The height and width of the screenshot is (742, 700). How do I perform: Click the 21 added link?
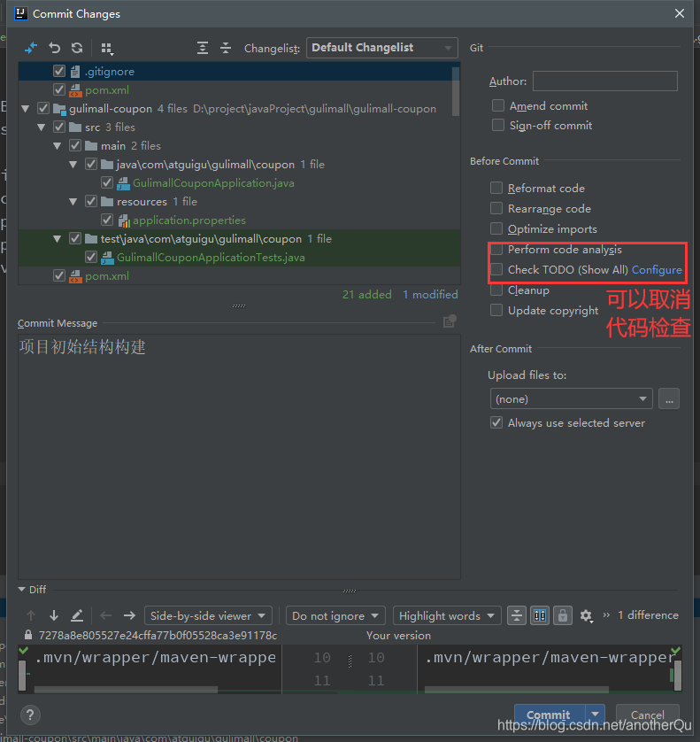(367, 294)
